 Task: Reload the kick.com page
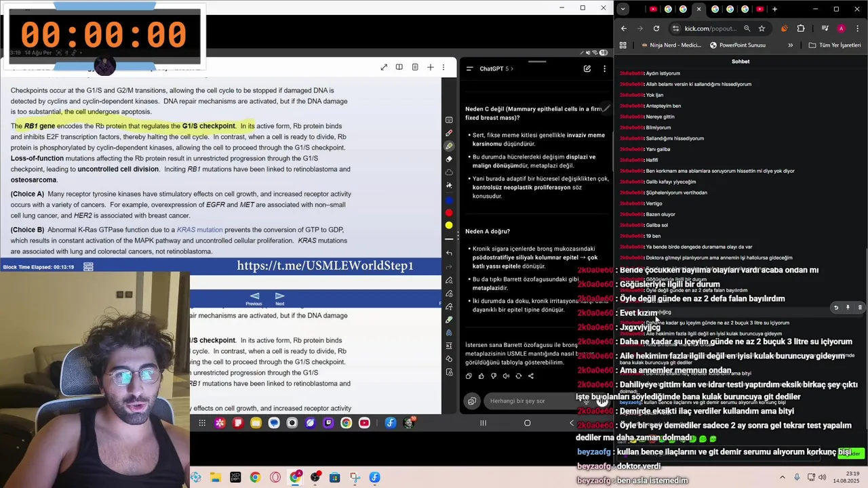click(x=656, y=28)
